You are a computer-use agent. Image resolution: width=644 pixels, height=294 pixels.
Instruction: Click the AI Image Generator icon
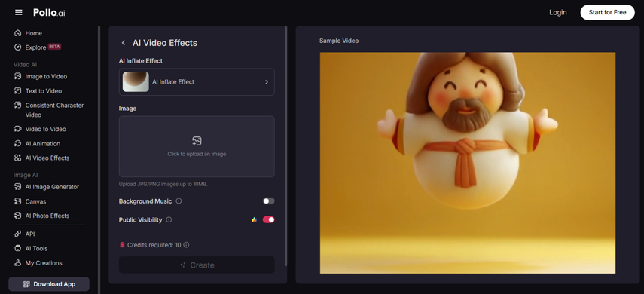[x=17, y=187]
